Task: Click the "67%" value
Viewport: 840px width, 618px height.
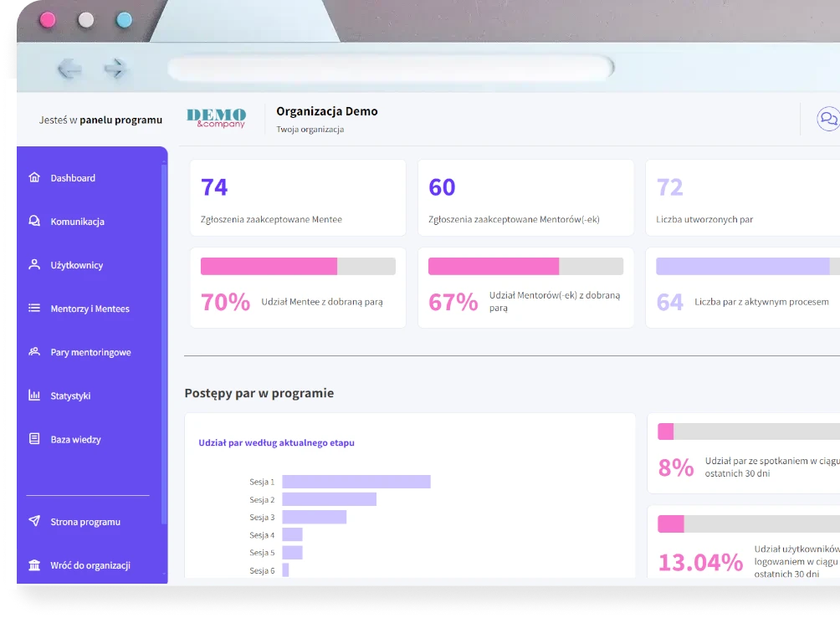Action: (x=453, y=302)
